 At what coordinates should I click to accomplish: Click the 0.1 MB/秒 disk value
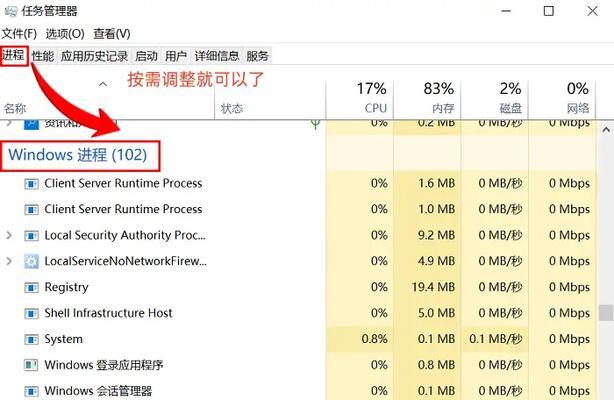pyautogui.click(x=496, y=339)
